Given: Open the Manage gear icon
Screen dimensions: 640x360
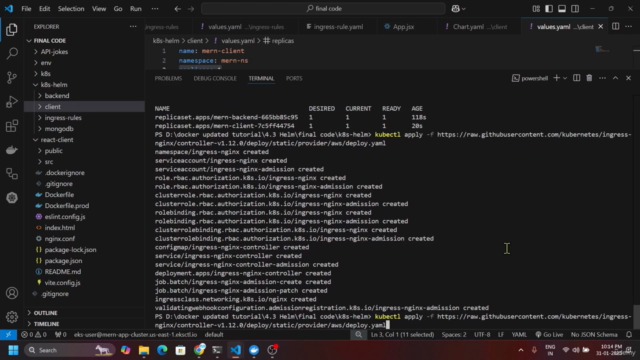Looking at the screenshot, I should [x=12, y=317].
